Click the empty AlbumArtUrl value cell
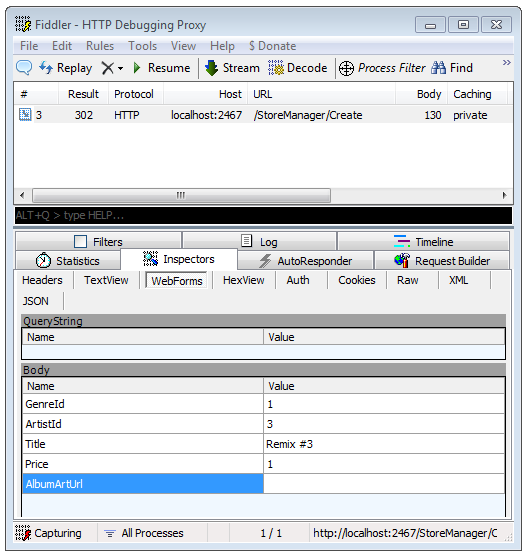Image resolution: width=526 pixels, height=554 pixels. 384,484
